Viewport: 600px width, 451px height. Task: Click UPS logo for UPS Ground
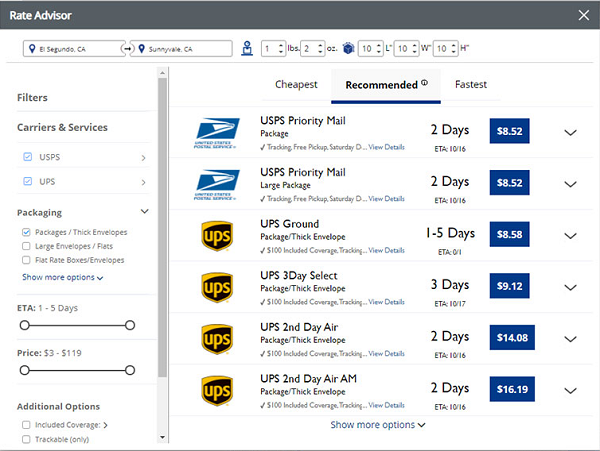click(217, 236)
